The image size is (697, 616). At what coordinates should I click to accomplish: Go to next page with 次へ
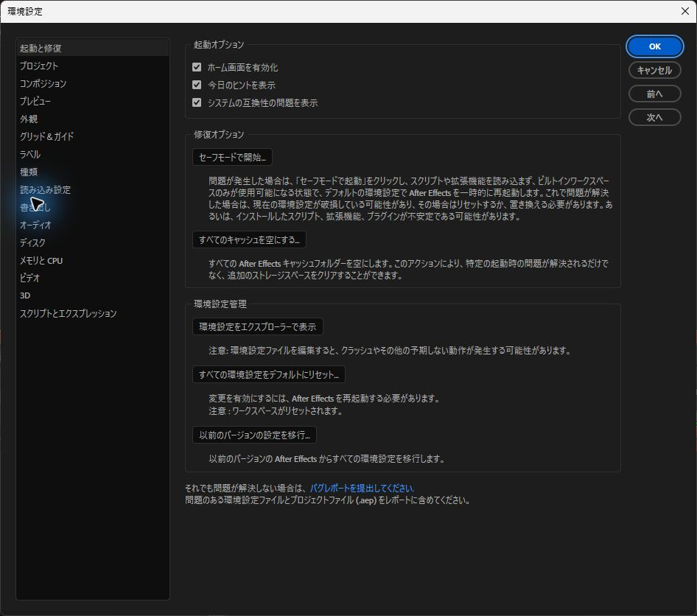[654, 117]
